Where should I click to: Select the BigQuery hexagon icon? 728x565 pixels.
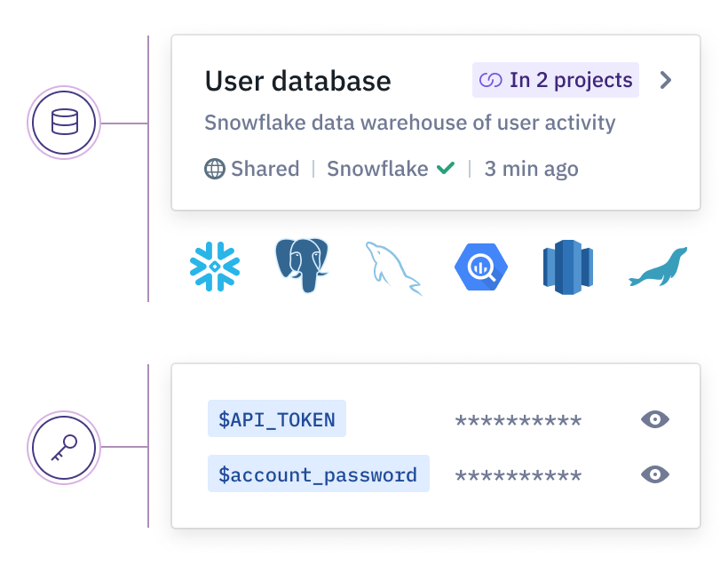pos(481,267)
